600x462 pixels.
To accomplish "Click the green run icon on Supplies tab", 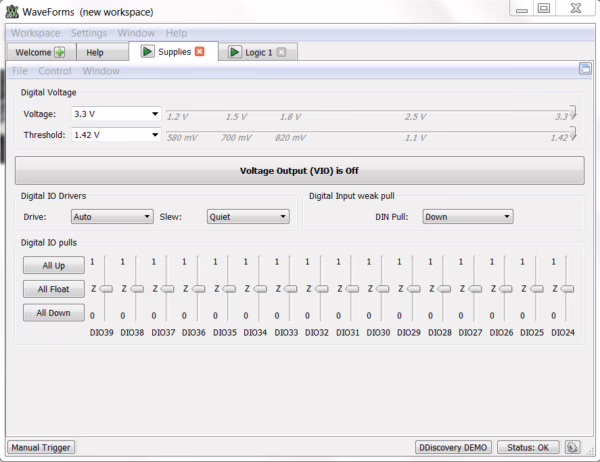I will point(147,51).
